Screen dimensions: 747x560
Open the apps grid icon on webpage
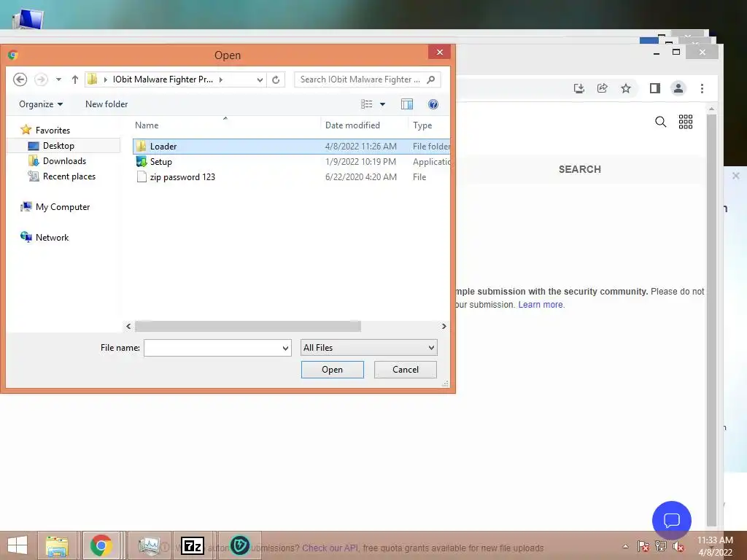[686, 122]
